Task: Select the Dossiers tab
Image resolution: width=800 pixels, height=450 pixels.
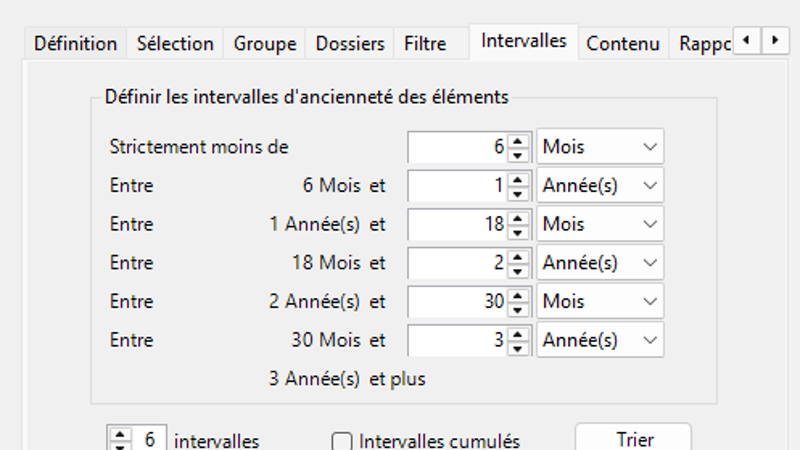Action: click(x=350, y=44)
